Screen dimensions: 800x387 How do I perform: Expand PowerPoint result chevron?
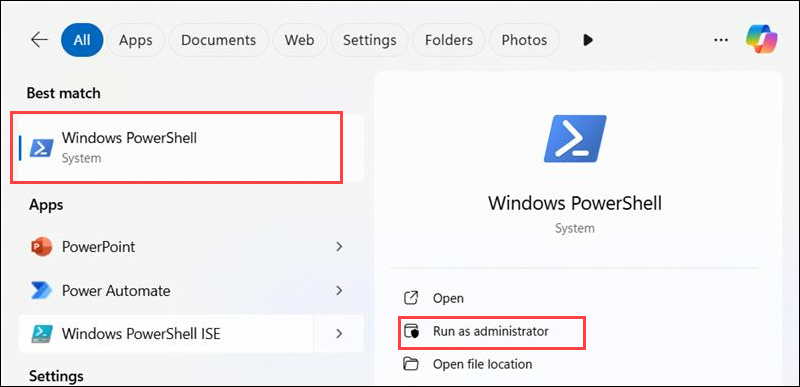click(339, 247)
